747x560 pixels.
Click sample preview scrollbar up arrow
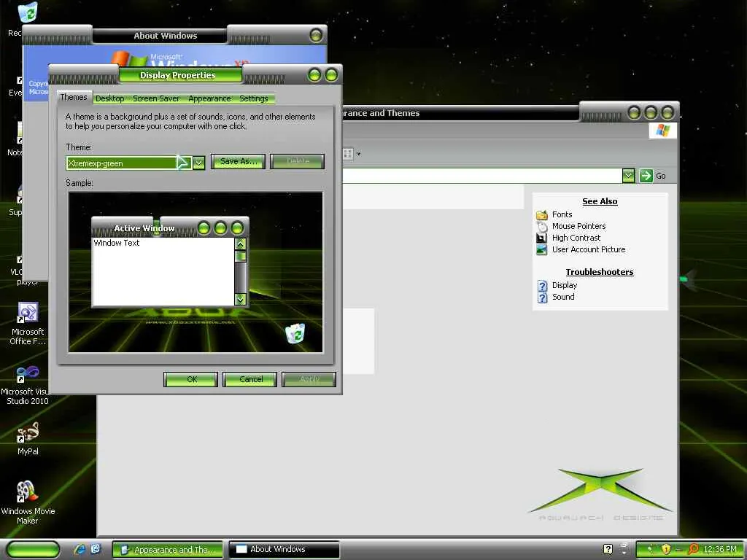pos(241,244)
